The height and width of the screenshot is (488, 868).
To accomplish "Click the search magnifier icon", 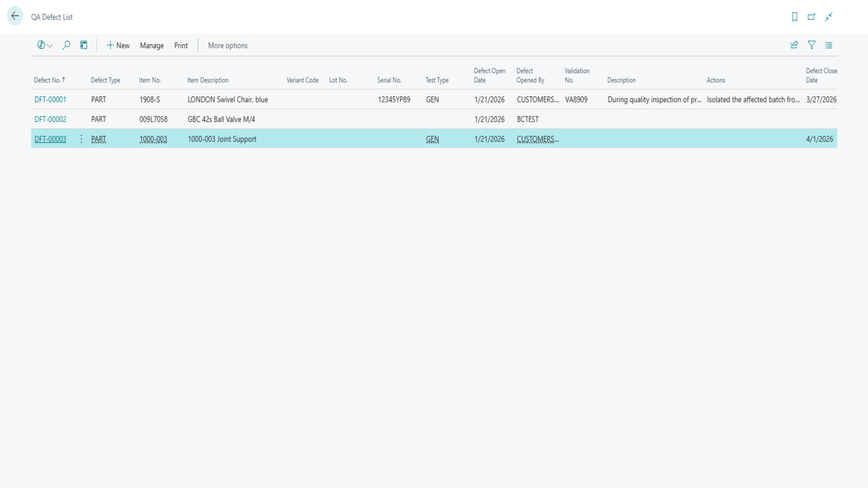I will [66, 45].
